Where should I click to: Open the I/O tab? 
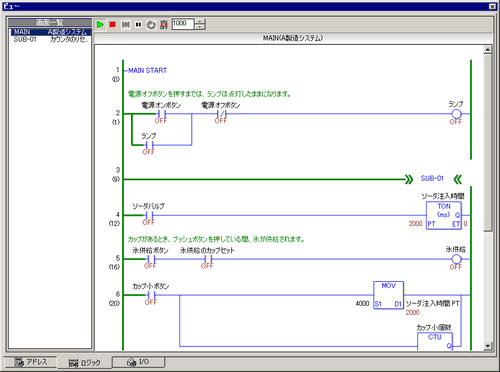[138, 362]
